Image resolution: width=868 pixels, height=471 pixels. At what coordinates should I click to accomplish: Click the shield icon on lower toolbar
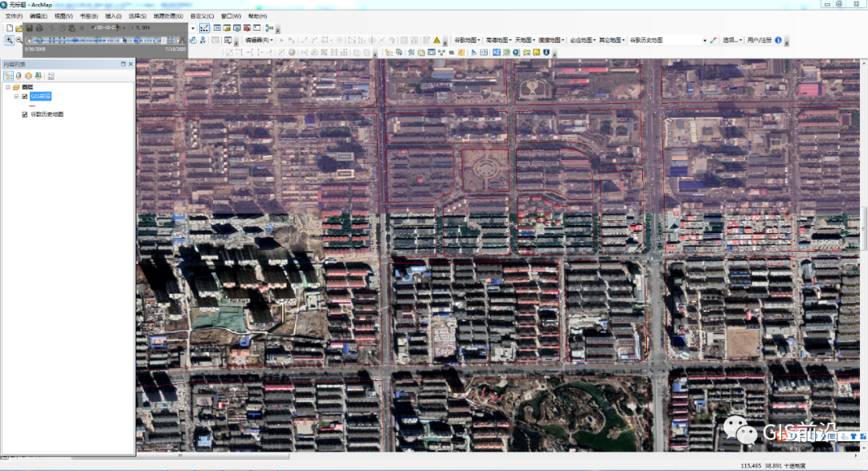click(x=547, y=52)
